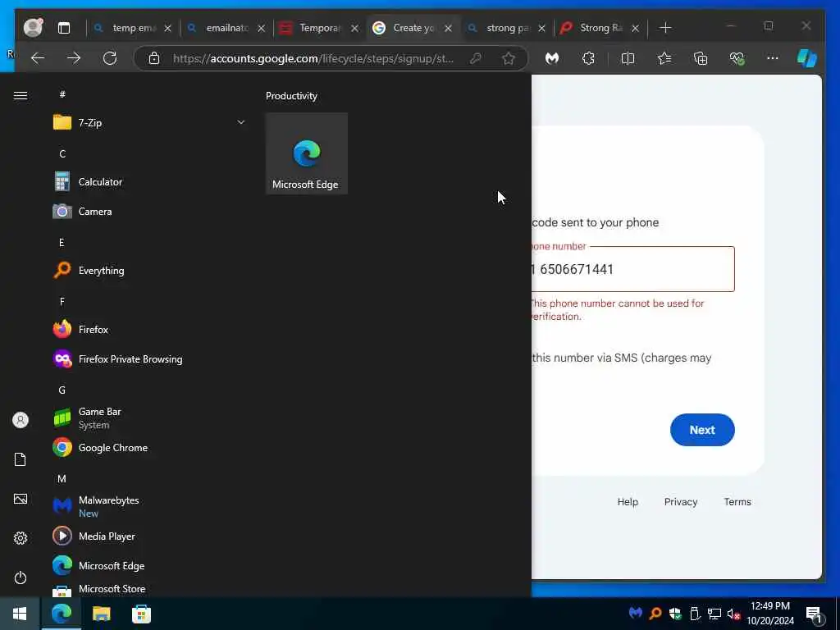840x630 pixels.
Task: Open the Favorites list
Action: 664,58
